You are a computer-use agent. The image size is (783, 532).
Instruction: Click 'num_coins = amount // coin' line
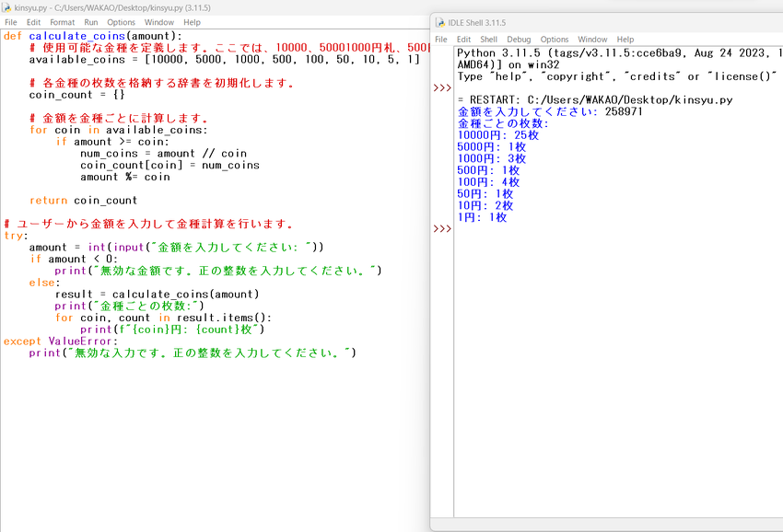click(x=163, y=153)
